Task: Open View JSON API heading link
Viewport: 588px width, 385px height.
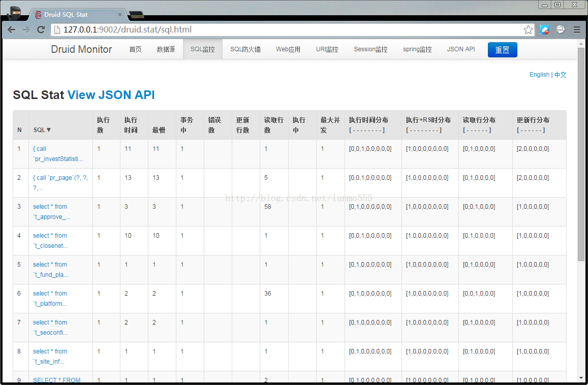Action: [x=111, y=95]
